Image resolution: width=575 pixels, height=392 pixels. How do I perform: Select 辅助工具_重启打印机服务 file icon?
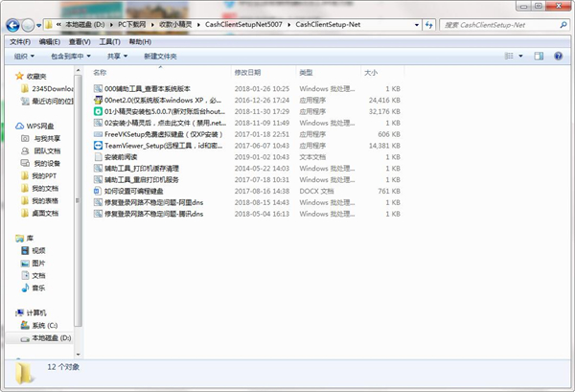(98, 179)
